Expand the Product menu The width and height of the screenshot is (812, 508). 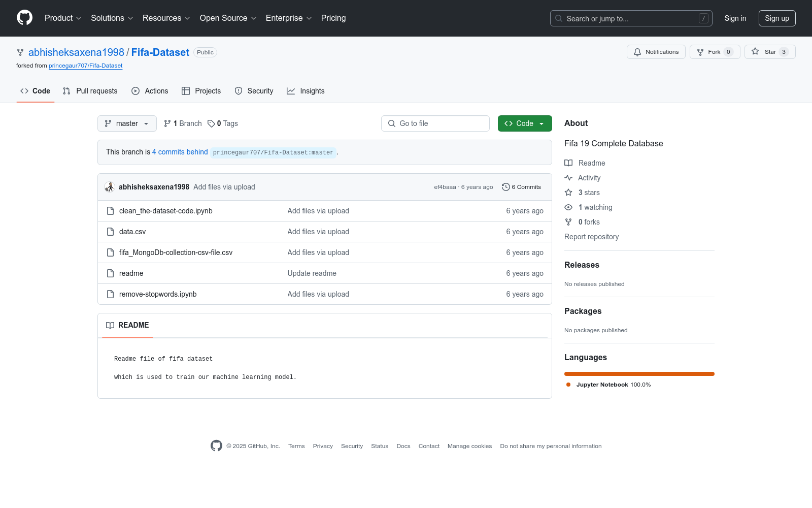tap(63, 18)
